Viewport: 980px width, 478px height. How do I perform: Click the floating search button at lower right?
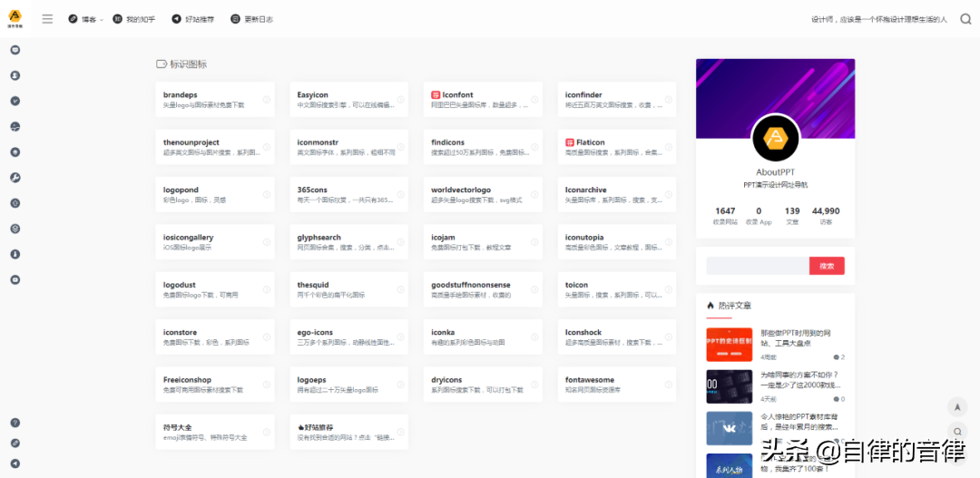click(x=957, y=432)
